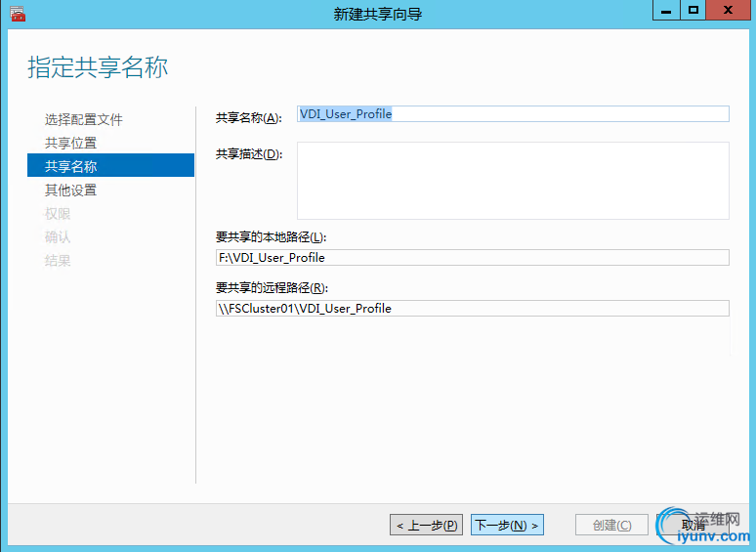This screenshot has width=756, height=552.
Task: Click the remote path field \\FSCluster01\VDI_User_Profile
Action: tap(473, 309)
